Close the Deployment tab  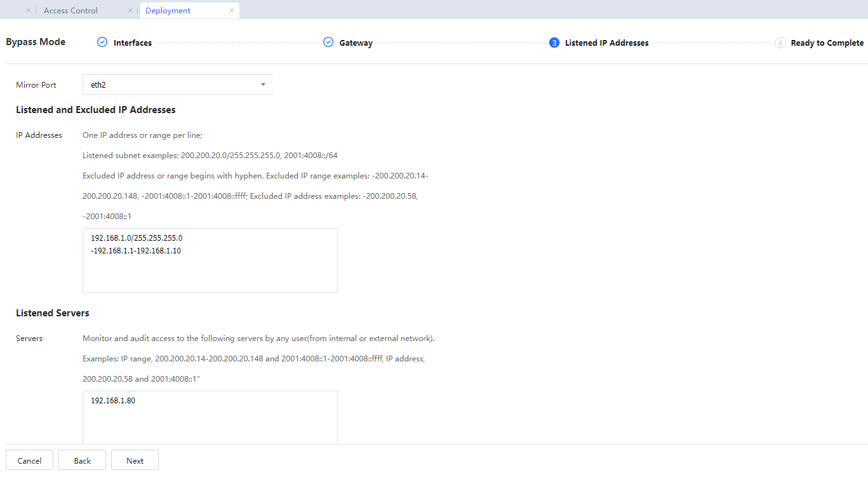(x=232, y=10)
